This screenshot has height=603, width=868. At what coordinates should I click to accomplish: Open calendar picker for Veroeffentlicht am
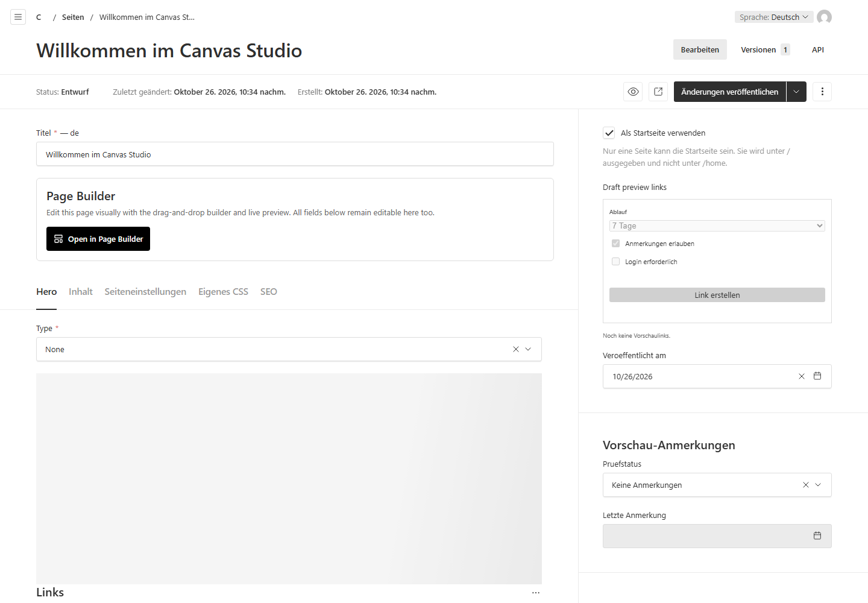pyautogui.click(x=817, y=376)
